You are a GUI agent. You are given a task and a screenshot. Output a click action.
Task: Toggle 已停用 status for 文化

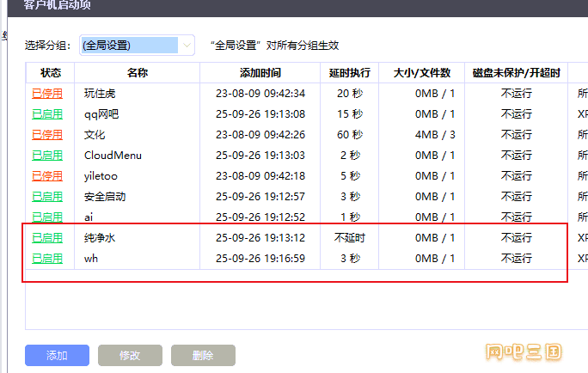47,134
